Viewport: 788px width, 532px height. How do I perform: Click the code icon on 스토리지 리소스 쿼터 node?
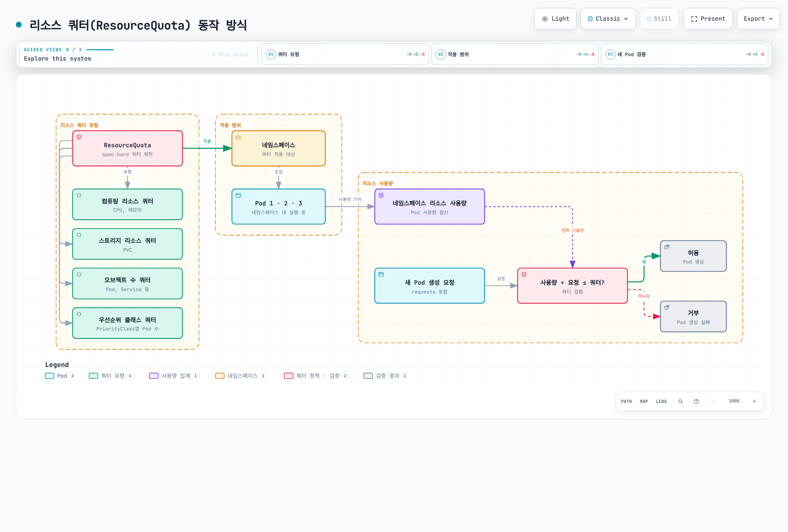tap(79, 235)
